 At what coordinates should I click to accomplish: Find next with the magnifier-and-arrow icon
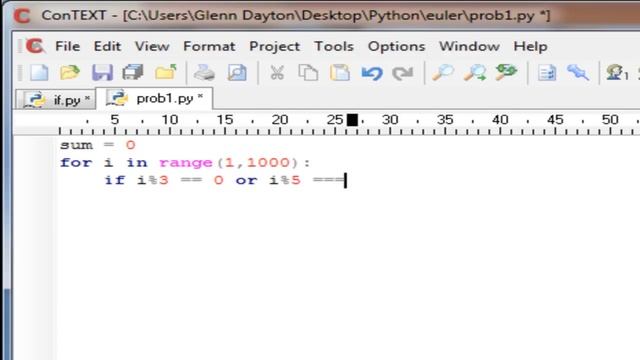(475, 73)
